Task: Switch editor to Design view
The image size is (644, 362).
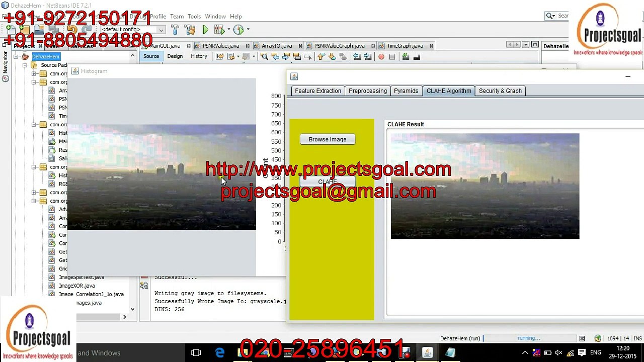Action: tap(175, 56)
